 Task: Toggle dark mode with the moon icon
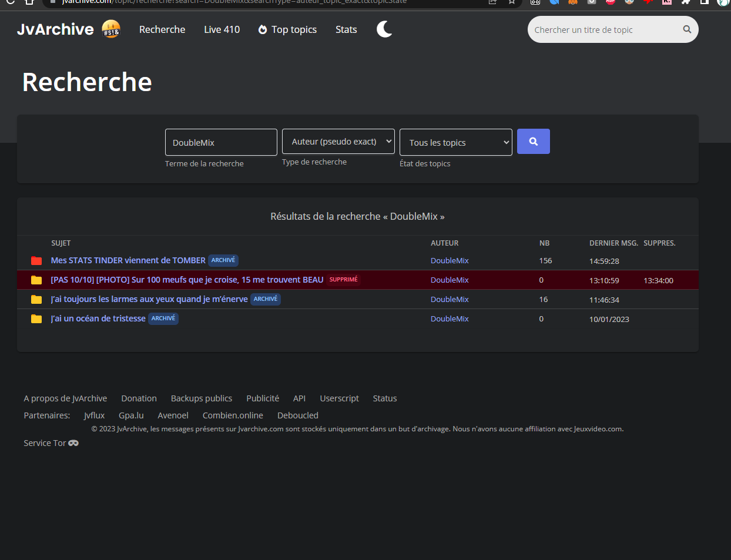click(x=384, y=29)
